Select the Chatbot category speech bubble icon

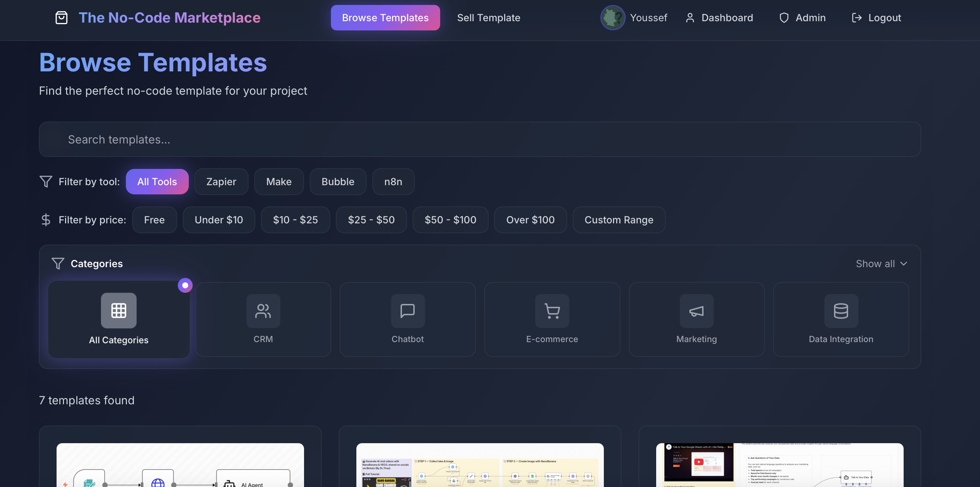click(x=407, y=311)
